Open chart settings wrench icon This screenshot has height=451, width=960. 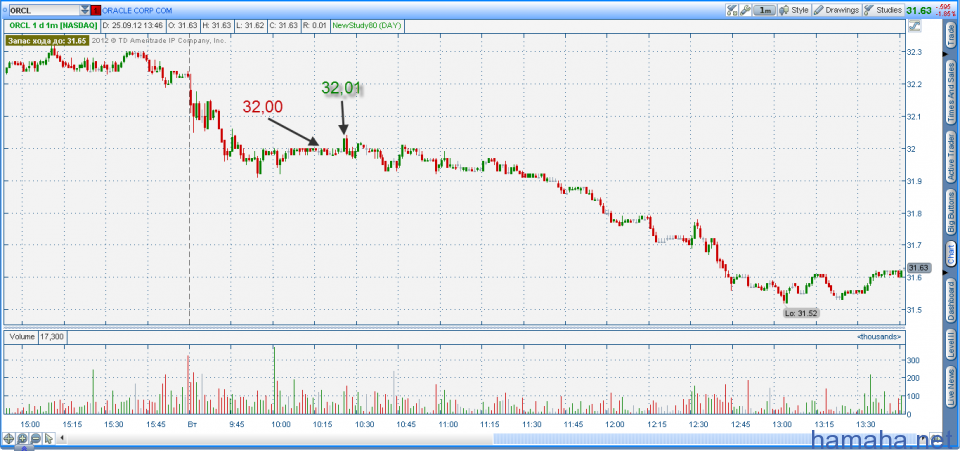pyautogui.click(x=744, y=10)
